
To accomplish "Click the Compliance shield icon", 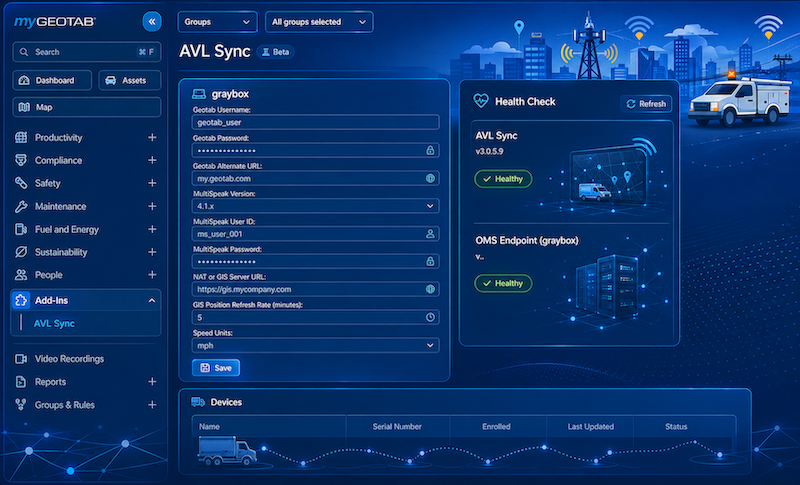I will (21, 160).
